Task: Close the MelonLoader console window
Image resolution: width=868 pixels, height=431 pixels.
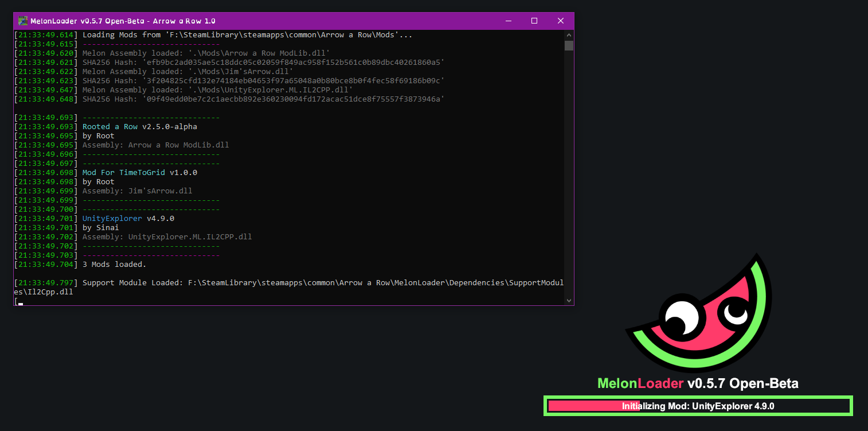Action: coord(561,21)
